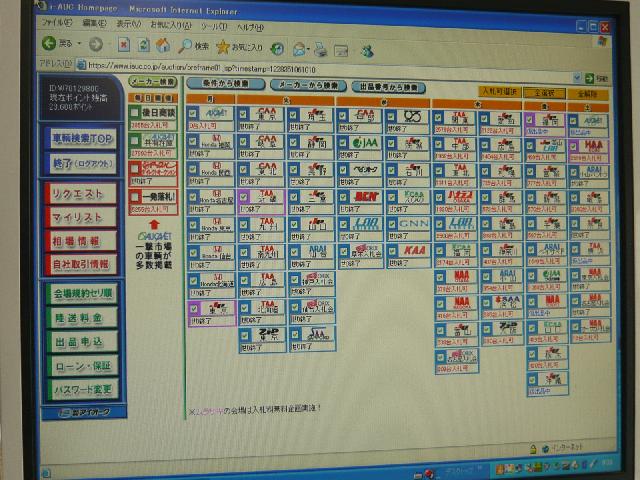Open Favorites (お気に入り) star icon
Viewport: 640px width, 480px height.
[223, 46]
